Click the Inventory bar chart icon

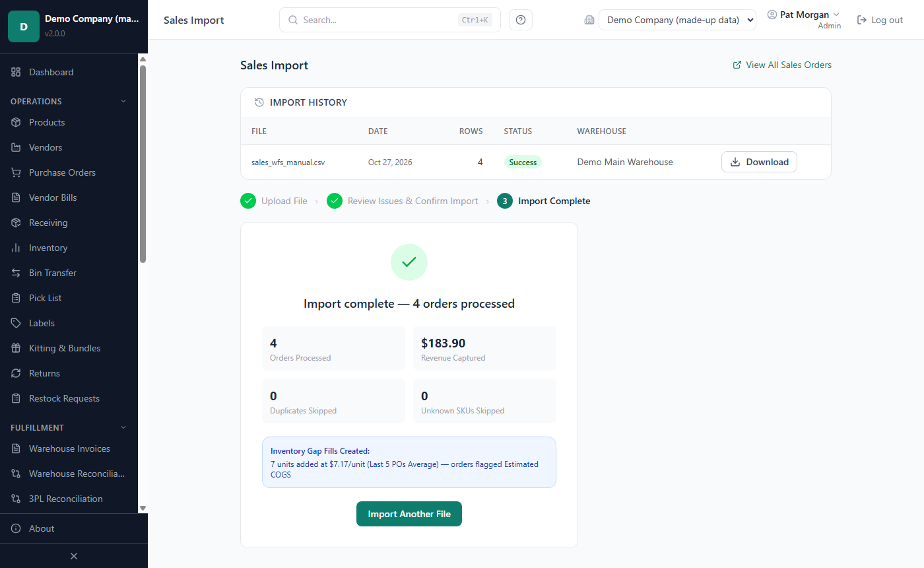pyautogui.click(x=16, y=248)
